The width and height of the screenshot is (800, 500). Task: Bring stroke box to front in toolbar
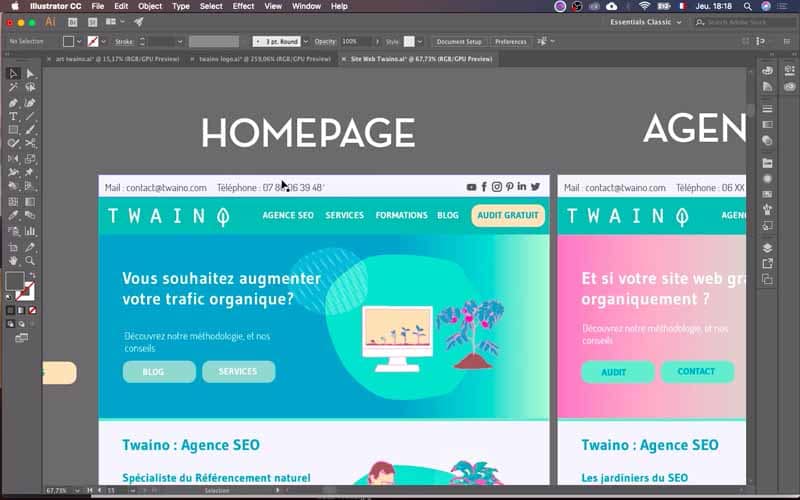tap(27, 292)
